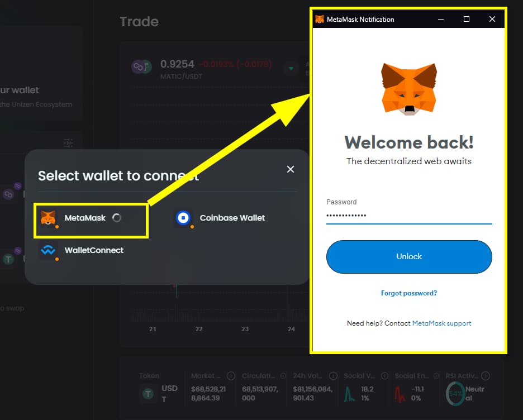Open the Forgot password link

409,293
